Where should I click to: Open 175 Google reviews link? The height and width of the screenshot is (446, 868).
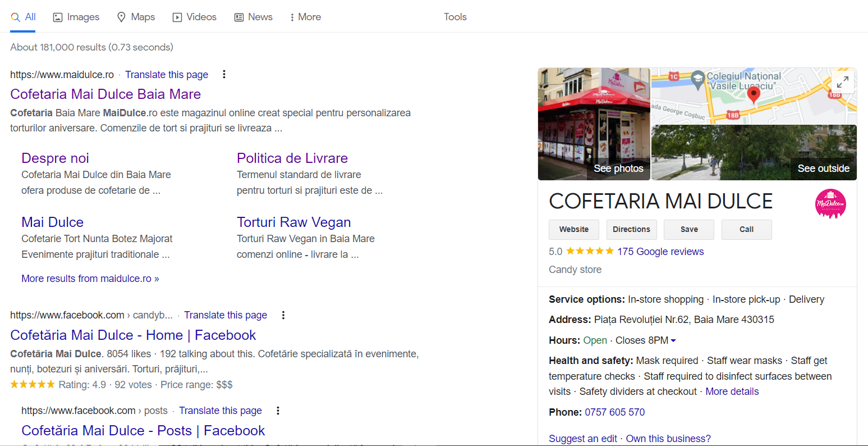[x=660, y=252]
